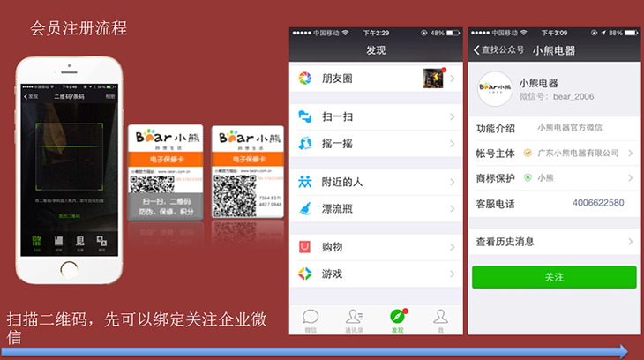Click the Wi-Fi icon in the 发现 screen status bar

[x=346, y=33]
